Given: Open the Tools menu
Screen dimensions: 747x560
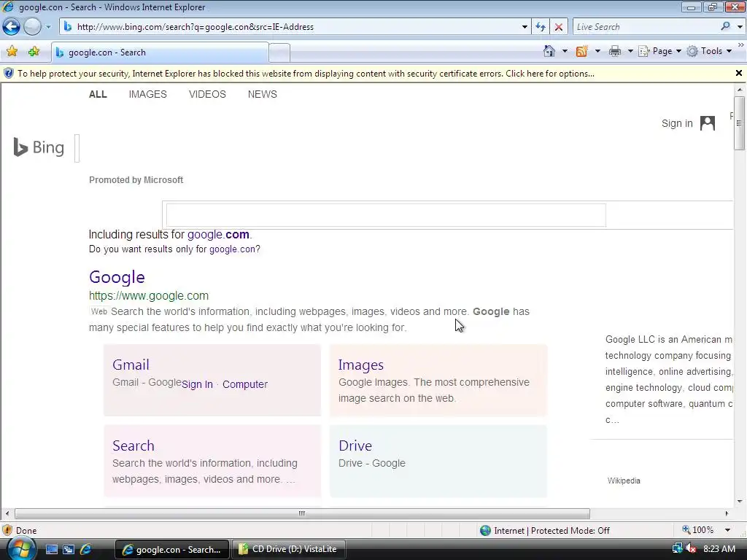Looking at the screenshot, I should 709,51.
